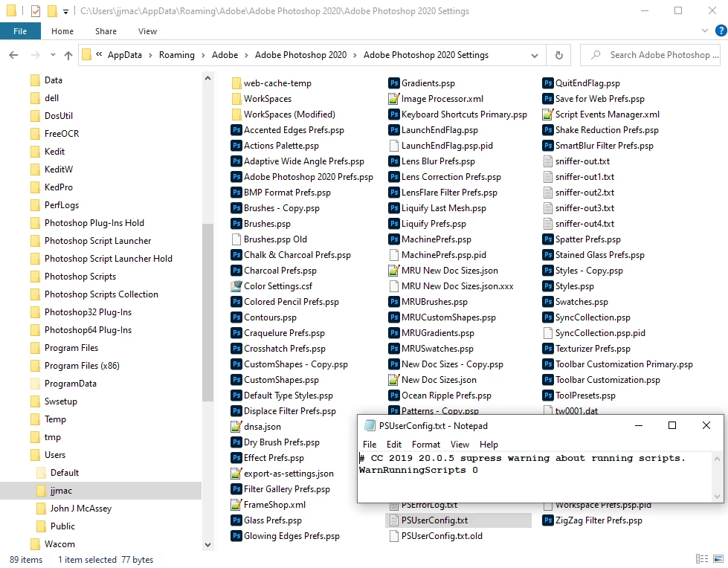Screen dimensions: 728x568
Task: Click the AppData breadcrumb segment
Action: pos(124,55)
